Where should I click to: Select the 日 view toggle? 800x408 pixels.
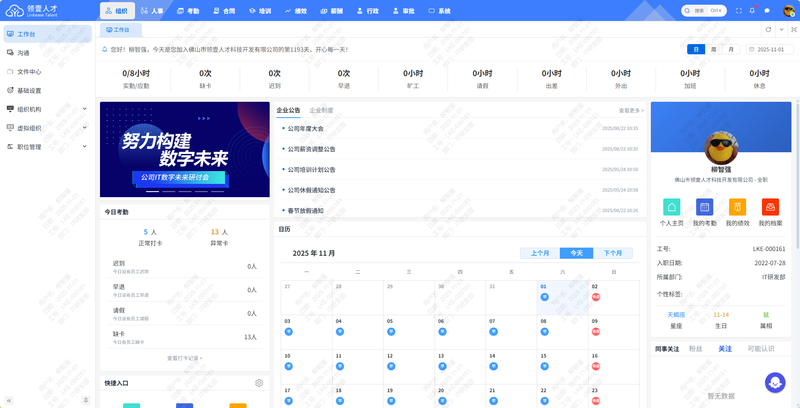point(696,49)
